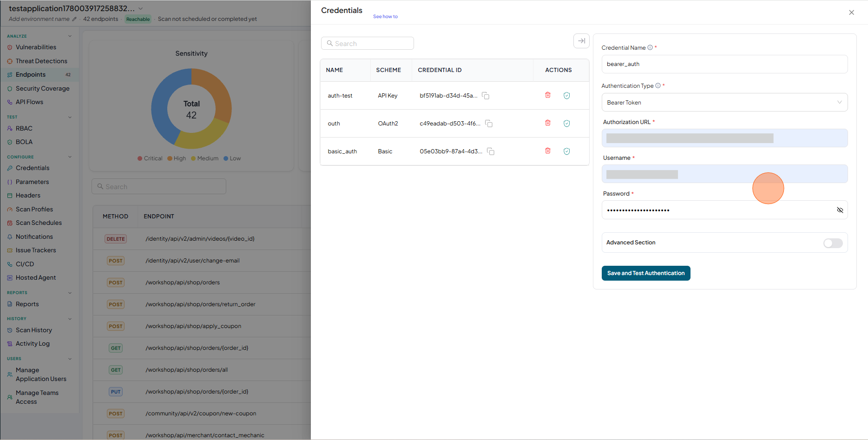Delete the basic_auth credential
Viewport: 868px width, 440px height.
click(x=548, y=151)
